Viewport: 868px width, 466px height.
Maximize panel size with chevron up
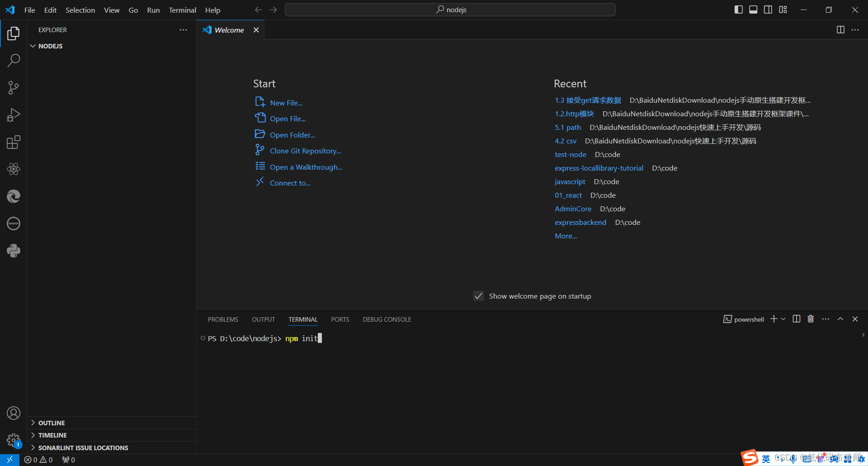click(x=840, y=319)
